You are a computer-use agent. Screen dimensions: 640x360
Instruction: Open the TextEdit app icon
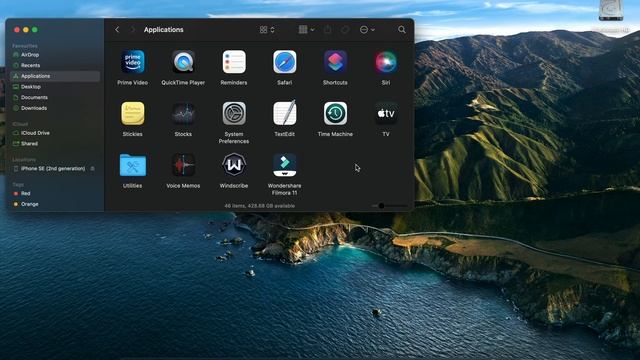coord(284,113)
